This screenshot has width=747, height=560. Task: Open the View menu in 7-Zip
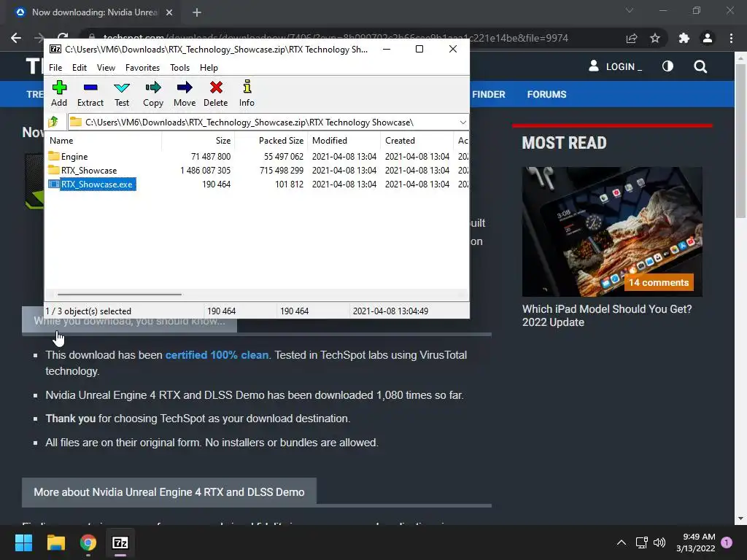106,68
